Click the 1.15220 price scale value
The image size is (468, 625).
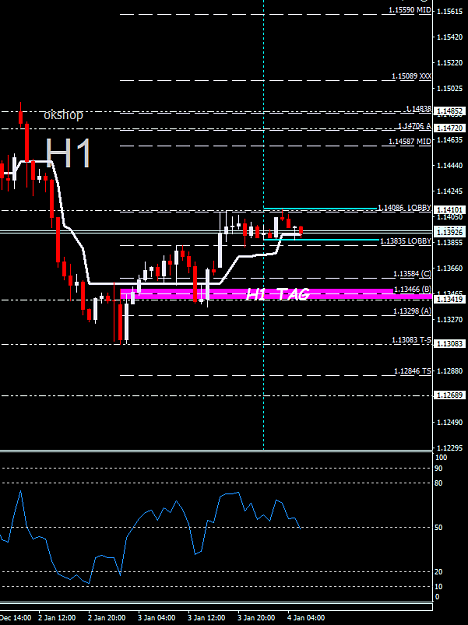[x=450, y=63]
